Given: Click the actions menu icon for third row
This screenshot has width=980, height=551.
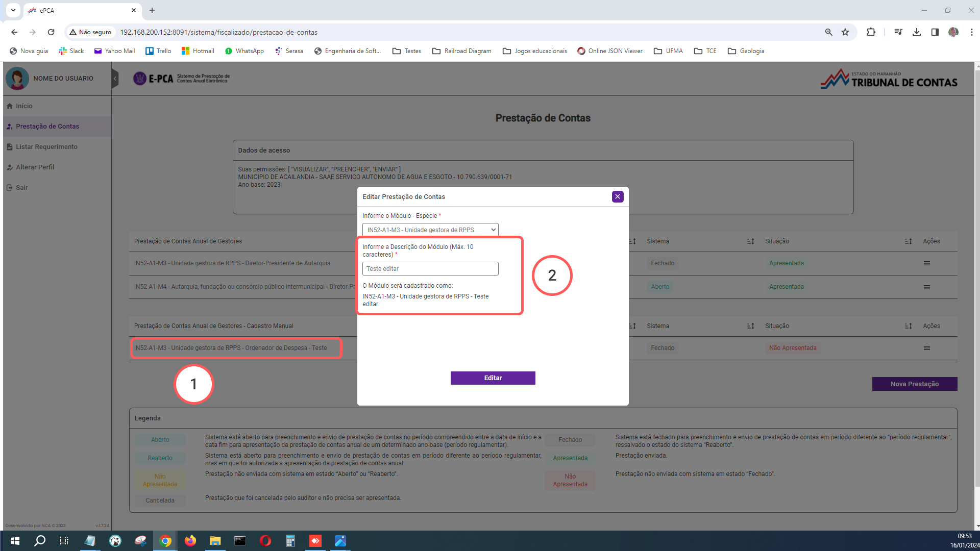Looking at the screenshot, I should coord(927,348).
